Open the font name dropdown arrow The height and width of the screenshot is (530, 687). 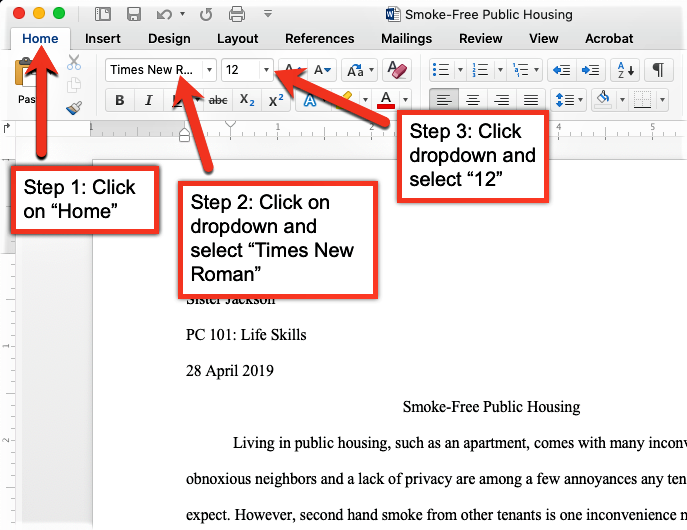209,70
